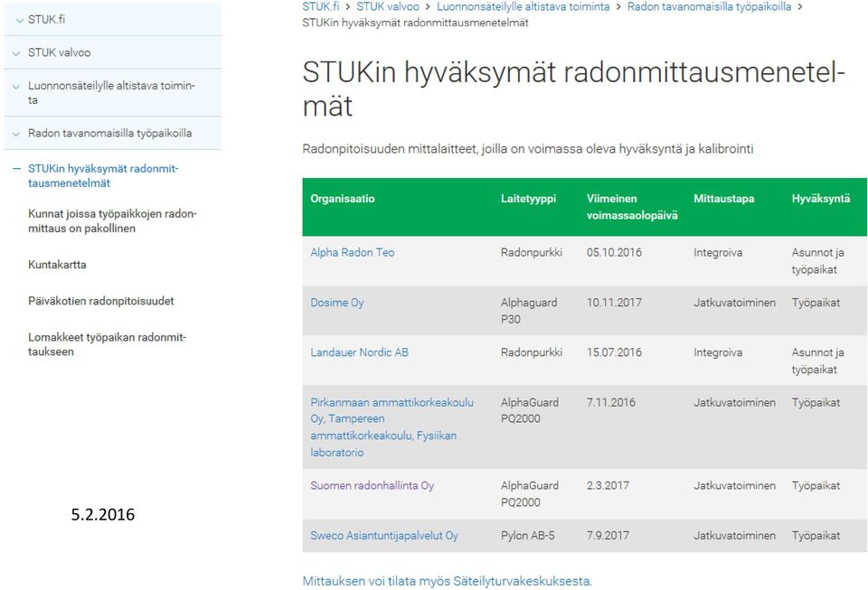Click Työpaikat in the Dosime Oy row

point(816,303)
